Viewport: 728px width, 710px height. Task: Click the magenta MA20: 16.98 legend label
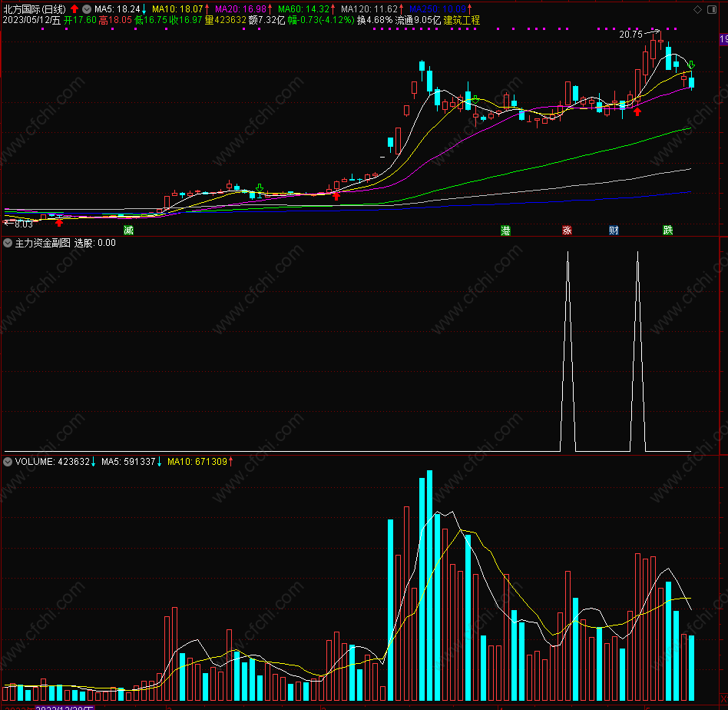240,8
